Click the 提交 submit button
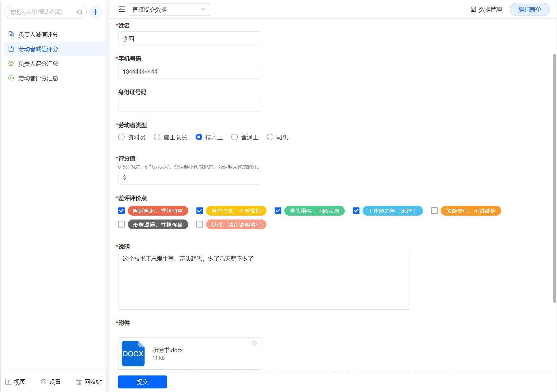Image resolution: width=557 pixels, height=392 pixels. 142,382
